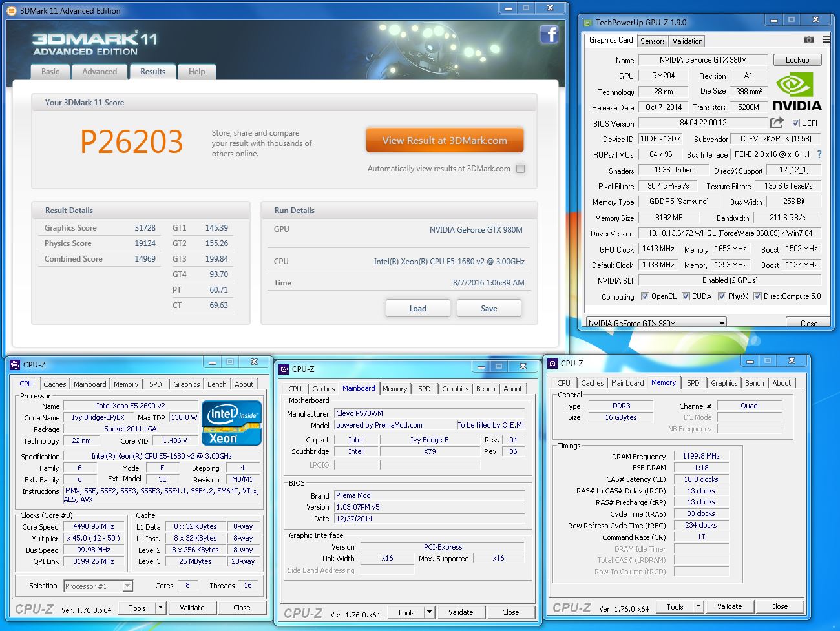This screenshot has height=631, width=840.
Task: Click the CPU-Z CPU window title icon
Action: (x=15, y=365)
